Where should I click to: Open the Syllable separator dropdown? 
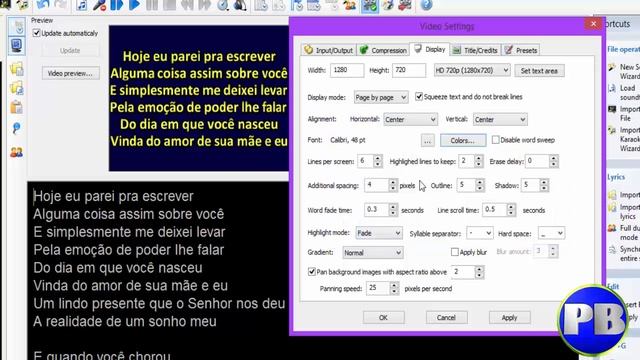click(x=480, y=233)
